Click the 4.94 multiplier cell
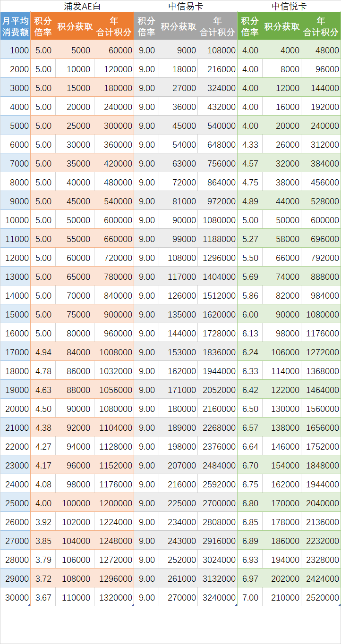This screenshot has height=644, width=341. pos(43,352)
